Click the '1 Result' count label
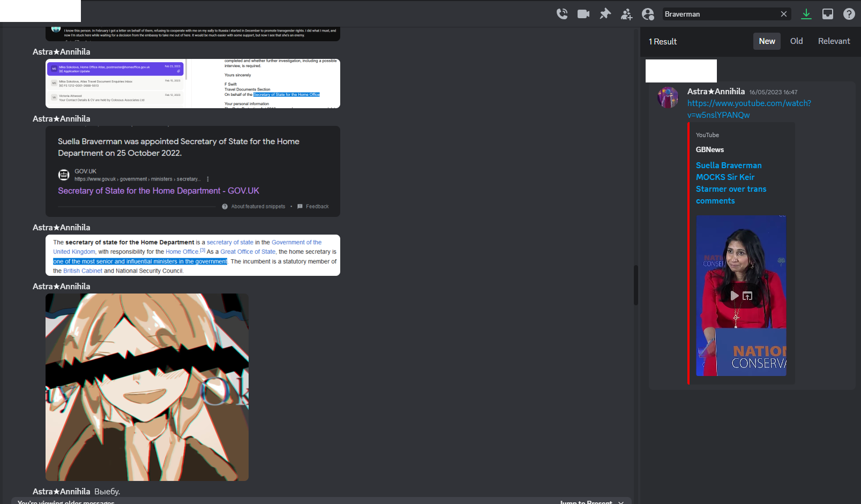Viewport: 861px width, 504px height. (x=663, y=41)
